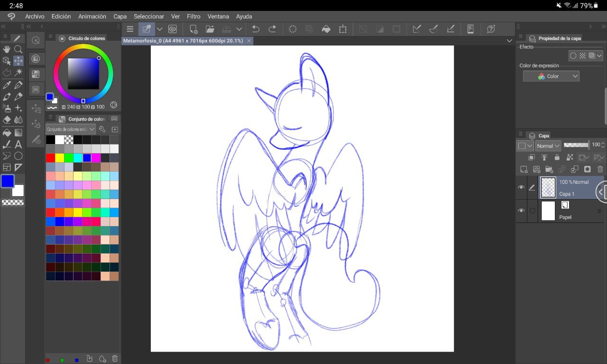The height and width of the screenshot is (364, 607).
Task: Open the Color expression dropdown
Action: coord(551,76)
